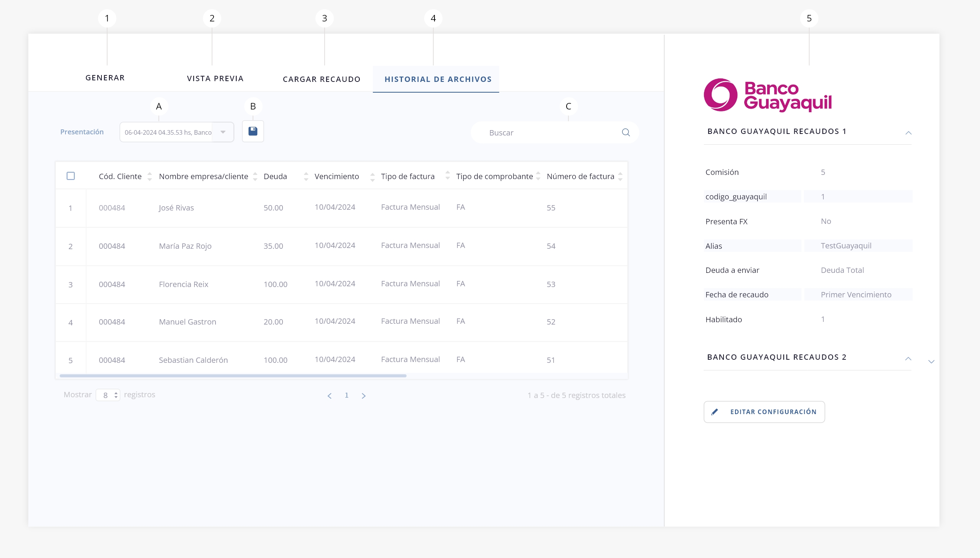This screenshot has height=558, width=980.
Task: Go to the previous page arrow
Action: [329, 396]
